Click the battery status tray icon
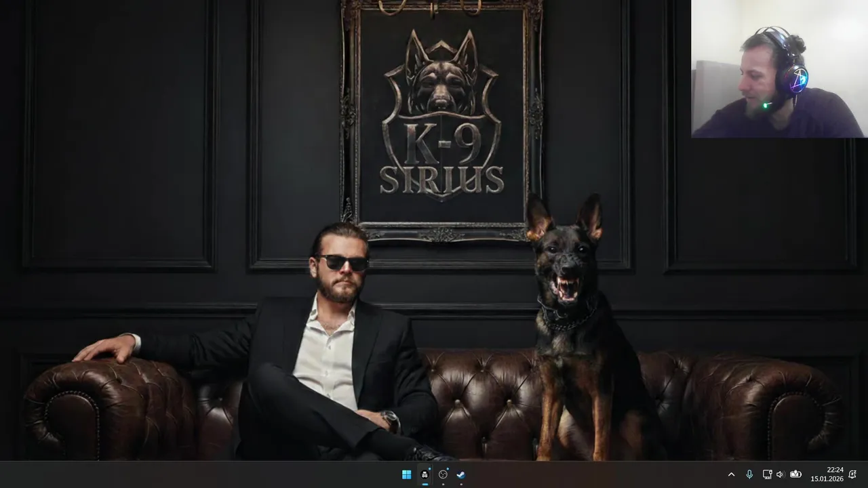The height and width of the screenshot is (488, 868). (x=795, y=474)
